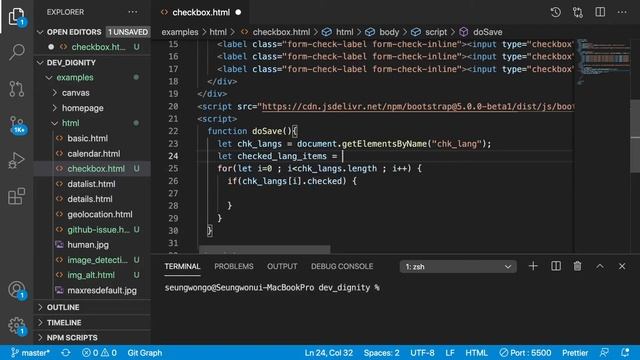
Task: Open calendar.html in the file tree
Action: click(94, 153)
